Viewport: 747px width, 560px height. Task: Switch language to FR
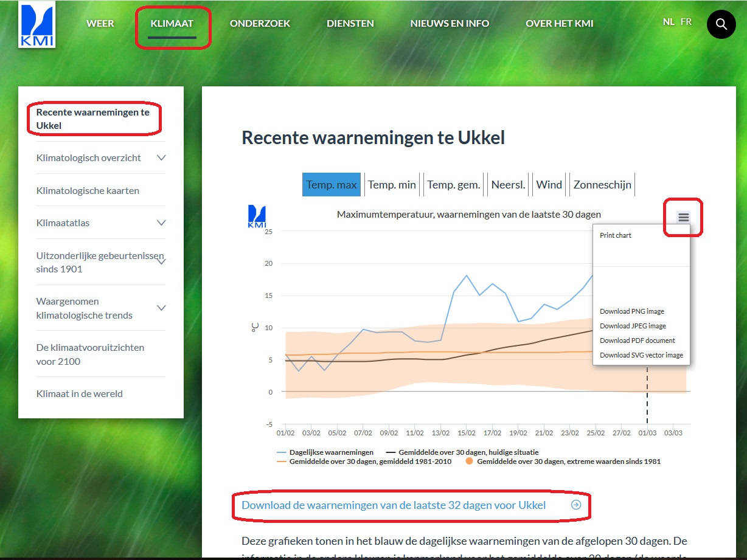click(686, 22)
